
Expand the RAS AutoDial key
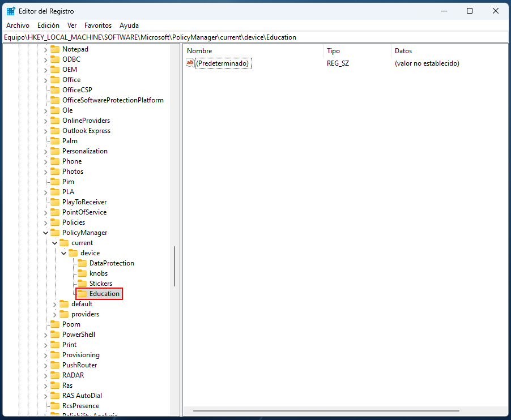click(x=46, y=396)
